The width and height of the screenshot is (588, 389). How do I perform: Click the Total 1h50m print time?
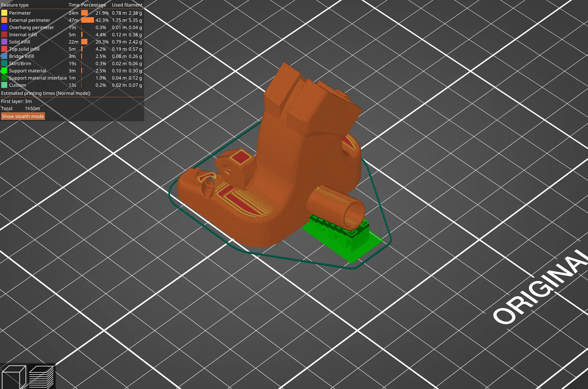coord(21,108)
